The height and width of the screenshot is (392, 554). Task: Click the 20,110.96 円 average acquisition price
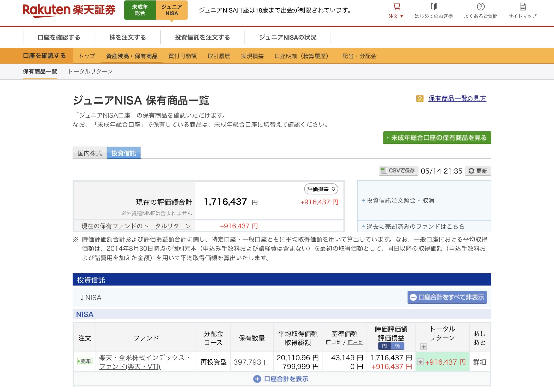(298, 358)
